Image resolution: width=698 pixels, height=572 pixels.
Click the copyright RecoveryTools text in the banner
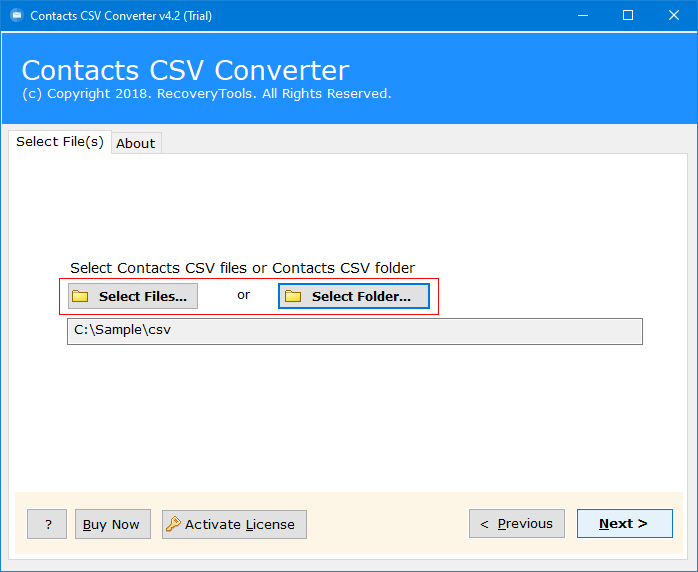pos(207,94)
